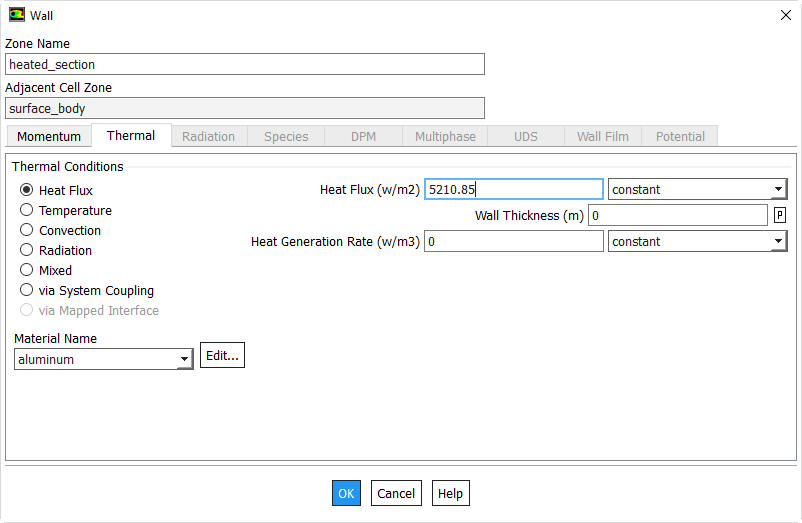Open the Heat Generation Rate constant dropdown
802x523 pixels.
pos(698,241)
